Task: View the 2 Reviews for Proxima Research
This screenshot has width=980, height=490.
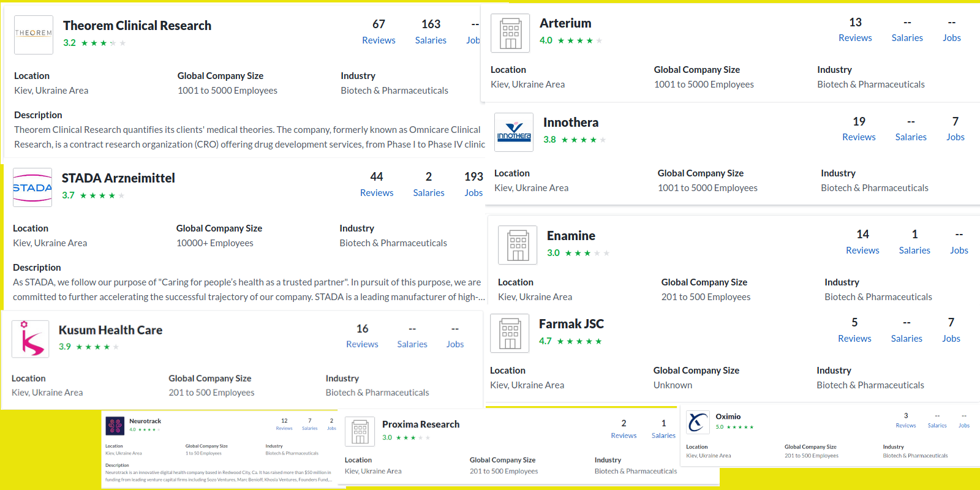Action: click(x=624, y=429)
